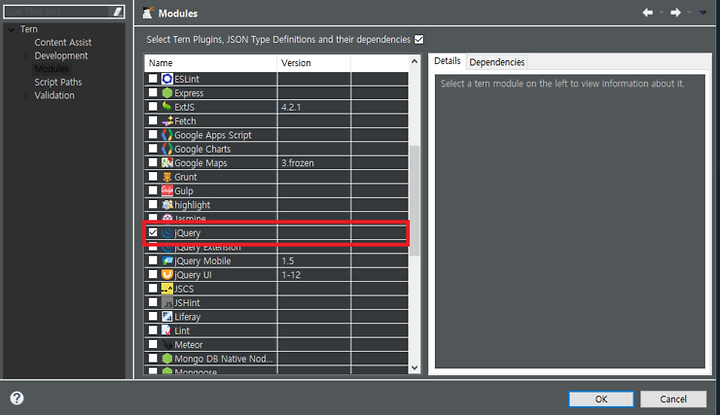This screenshot has width=720, height=415.
Task: Click the JSCS module icon
Action: tap(167, 289)
